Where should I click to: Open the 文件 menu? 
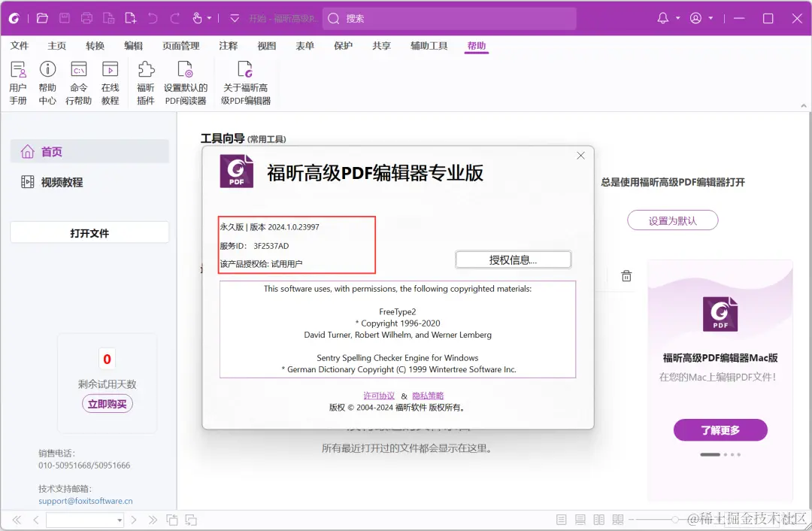pyautogui.click(x=20, y=46)
